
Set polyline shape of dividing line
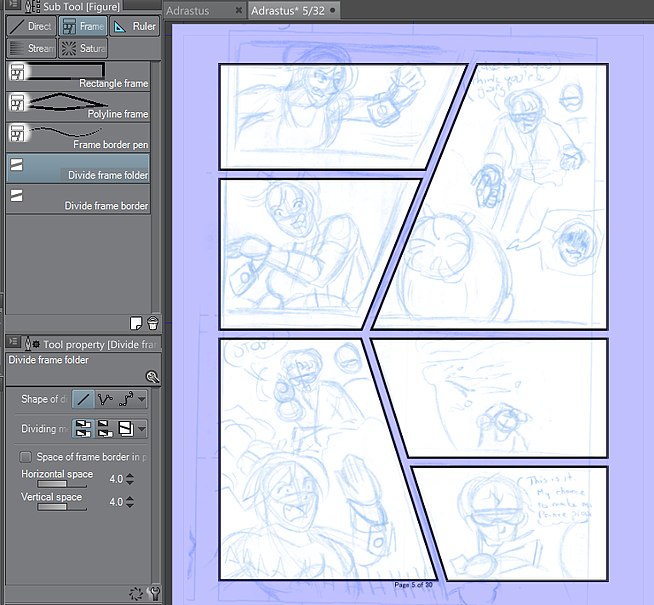coord(104,399)
